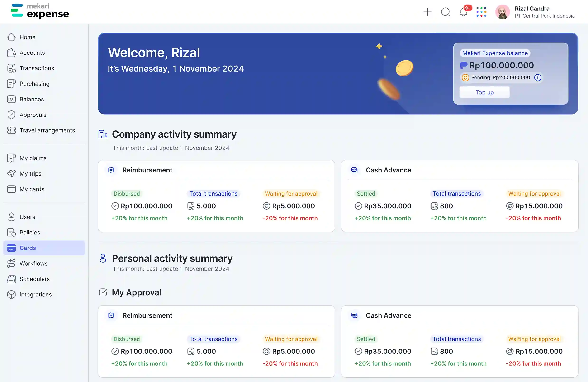Viewport: 588px width, 382px height.
Task: Open My claims from the sidebar
Action: pyautogui.click(x=33, y=158)
